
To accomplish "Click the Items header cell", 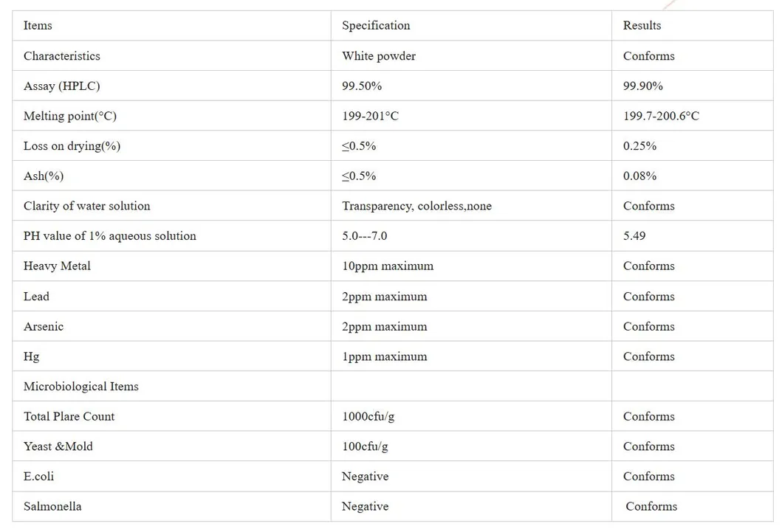I will [38, 26].
